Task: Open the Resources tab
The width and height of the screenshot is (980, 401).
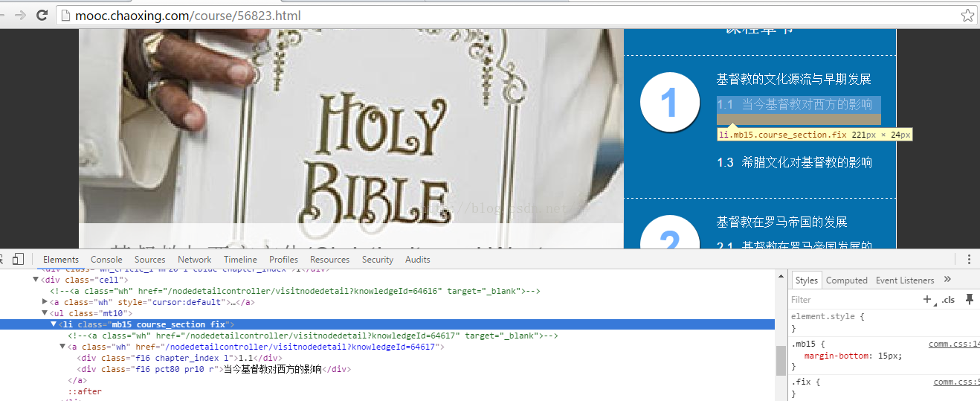Action: [x=329, y=260]
